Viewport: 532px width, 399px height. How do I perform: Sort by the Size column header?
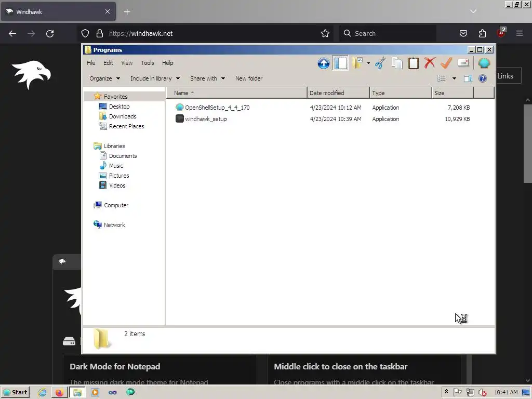(x=453, y=93)
